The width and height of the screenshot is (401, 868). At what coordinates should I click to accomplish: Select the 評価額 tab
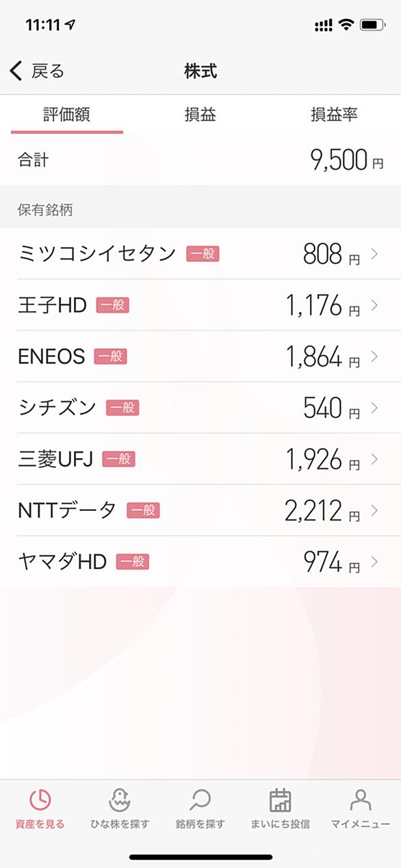66,115
